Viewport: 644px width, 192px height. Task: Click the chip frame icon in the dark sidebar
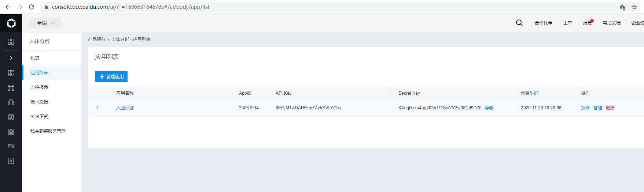pyautogui.click(x=11, y=132)
